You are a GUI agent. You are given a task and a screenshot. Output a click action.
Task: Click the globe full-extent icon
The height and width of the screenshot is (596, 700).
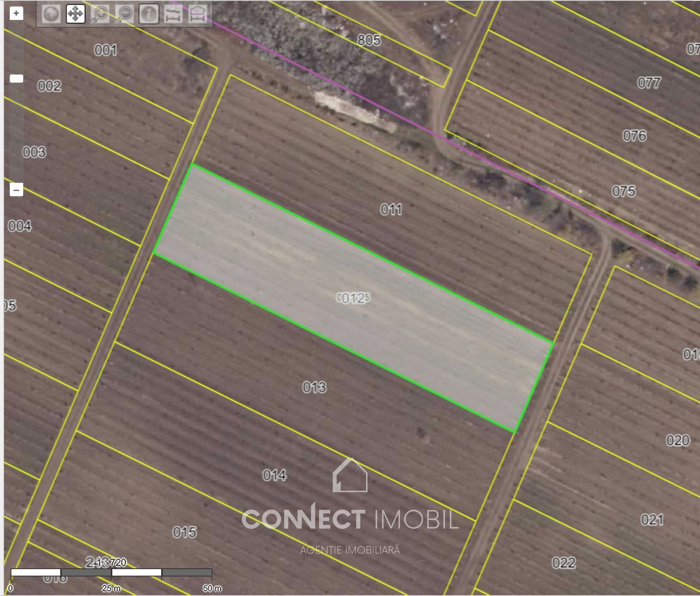coord(51,14)
